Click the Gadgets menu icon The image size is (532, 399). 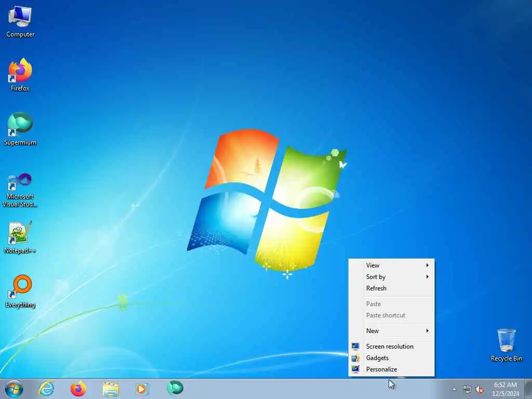pos(355,358)
